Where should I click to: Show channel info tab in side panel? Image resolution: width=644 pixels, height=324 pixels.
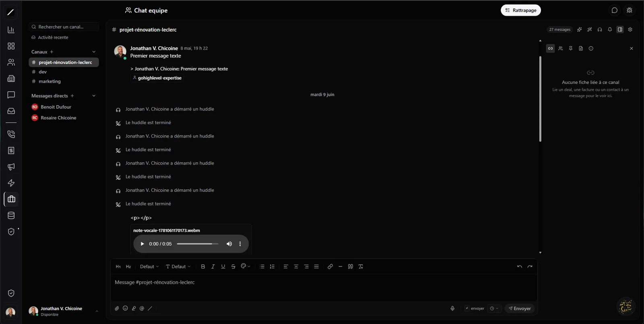point(591,48)
